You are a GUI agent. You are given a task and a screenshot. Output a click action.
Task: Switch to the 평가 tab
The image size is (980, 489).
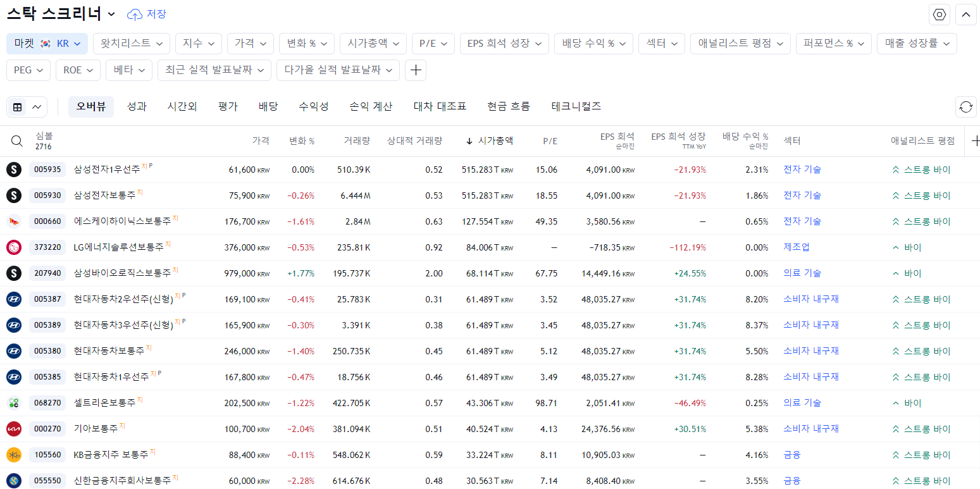(228, 107)
